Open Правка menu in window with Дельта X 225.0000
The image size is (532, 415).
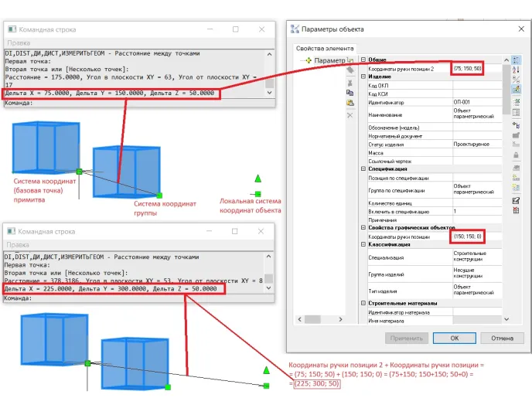click(x=18, y=244)
